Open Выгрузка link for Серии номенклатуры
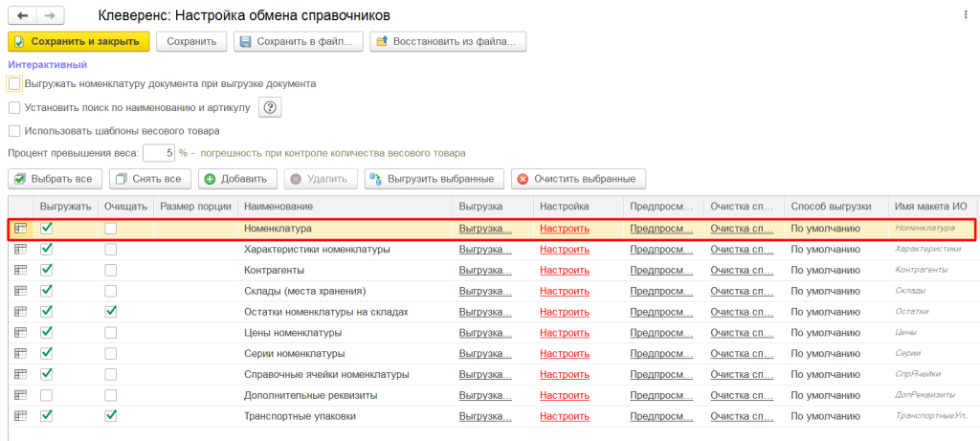Image resolution: width=980 pixels, height=441 pixels. coord(484,353)
